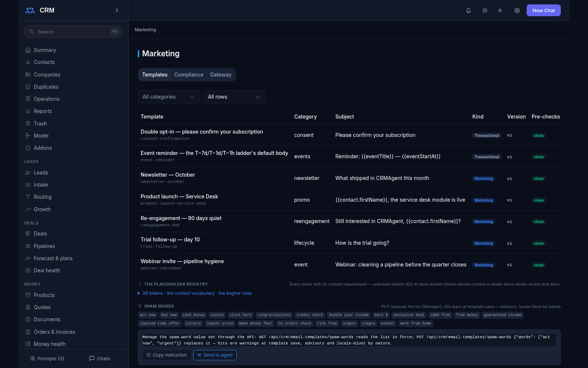
Task: Click the Duplicates icon
Action: 28,87
